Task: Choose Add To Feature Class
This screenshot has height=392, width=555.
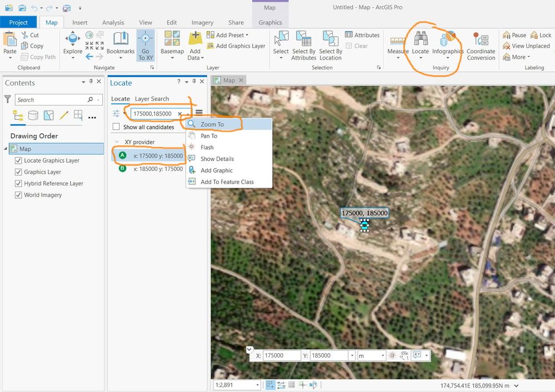Action: pyautogui.click(x=229, y=182)
